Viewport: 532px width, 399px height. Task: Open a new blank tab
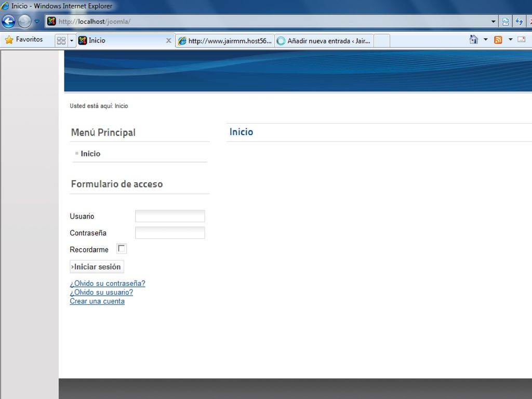pos(382,41)
